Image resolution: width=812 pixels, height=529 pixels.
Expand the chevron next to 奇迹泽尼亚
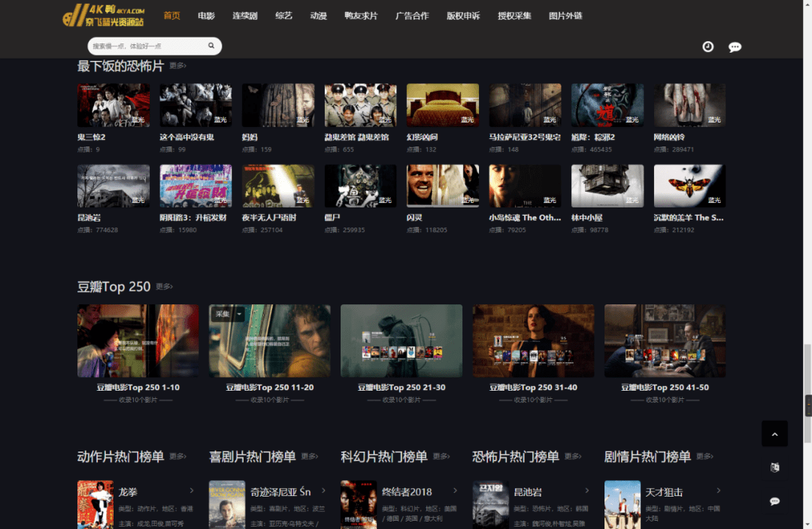(x=323, y=490)
